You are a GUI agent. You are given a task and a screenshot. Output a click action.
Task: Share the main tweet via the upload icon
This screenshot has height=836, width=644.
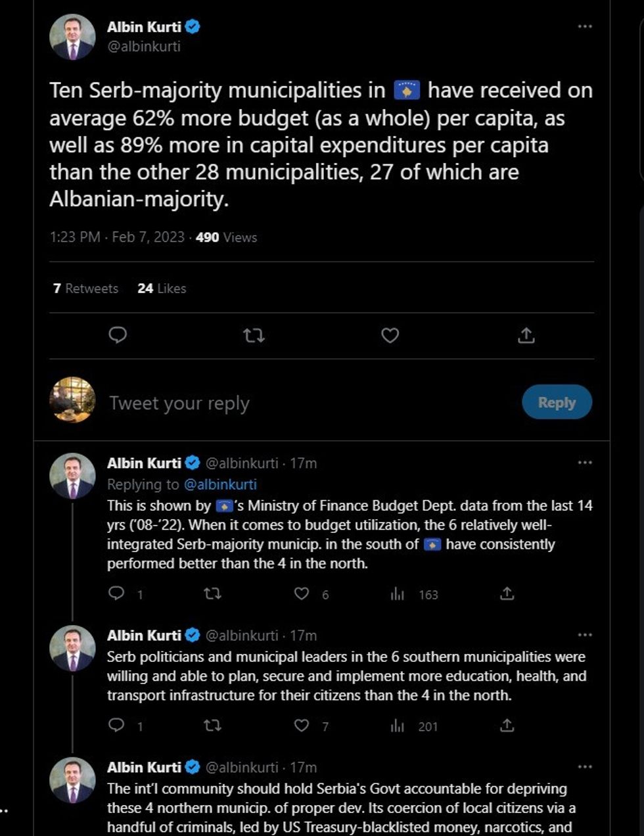526,336
